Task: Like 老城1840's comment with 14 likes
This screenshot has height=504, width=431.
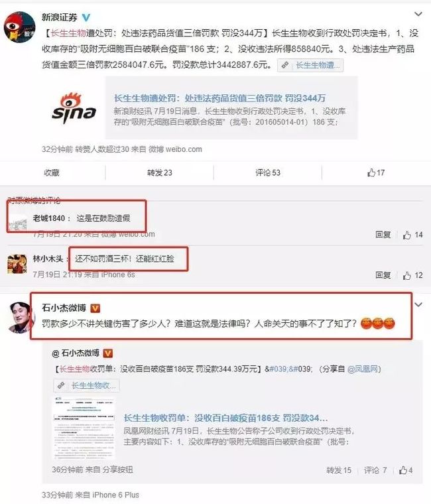Action: tap(412, 235)
